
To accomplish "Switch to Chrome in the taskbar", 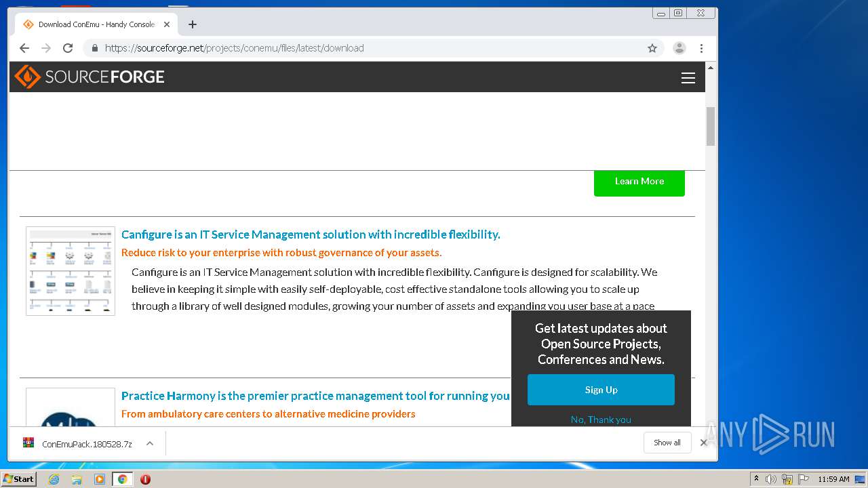I will click(x=122, y=479).
